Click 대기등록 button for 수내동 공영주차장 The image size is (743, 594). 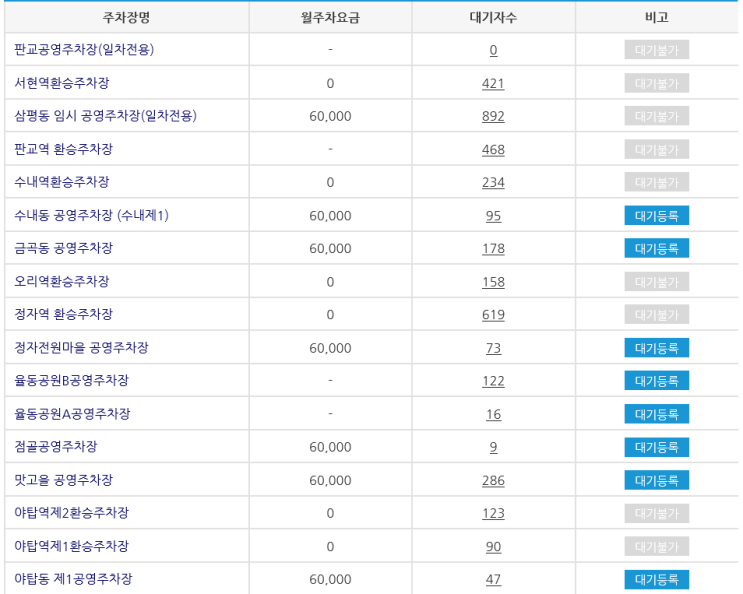(656, 216)
